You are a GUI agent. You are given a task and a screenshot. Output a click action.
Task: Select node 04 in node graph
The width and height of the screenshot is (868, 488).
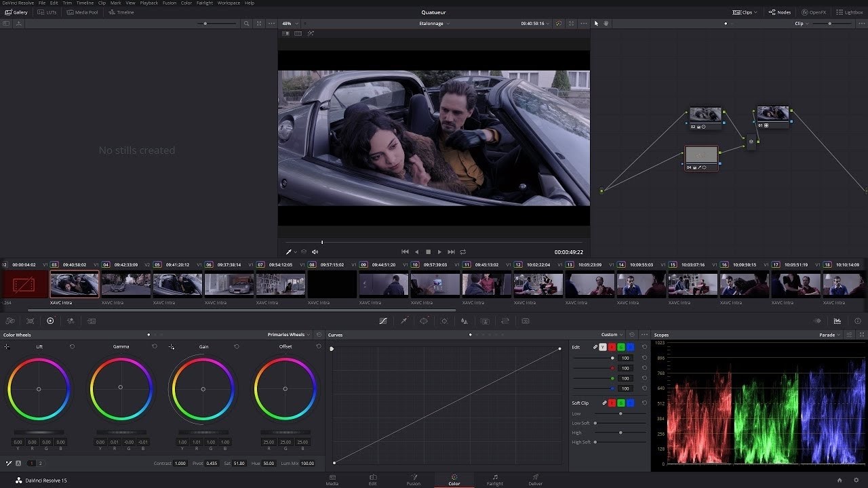pos(701,157)
